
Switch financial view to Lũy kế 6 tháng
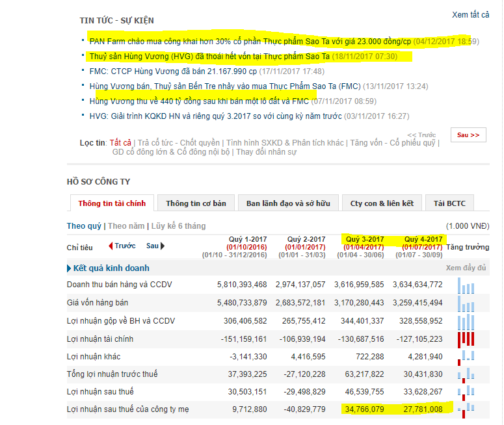click(178, 226)
